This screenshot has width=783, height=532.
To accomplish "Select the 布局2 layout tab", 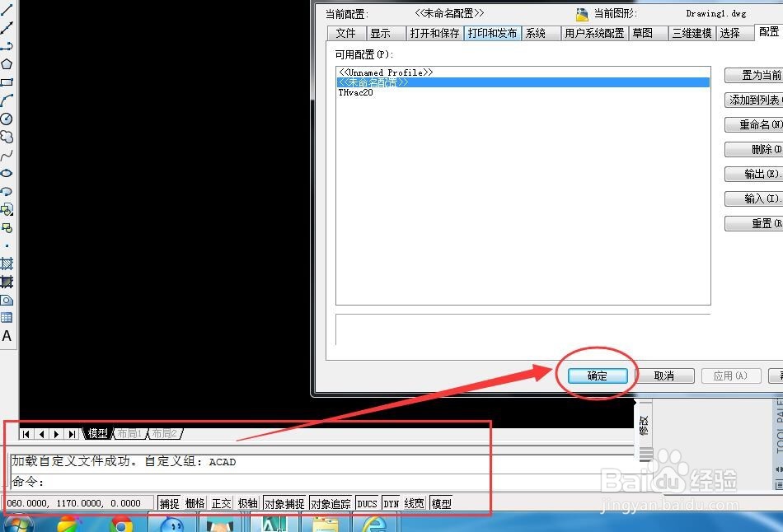I will pyautogui.click(x=165, y=434).
